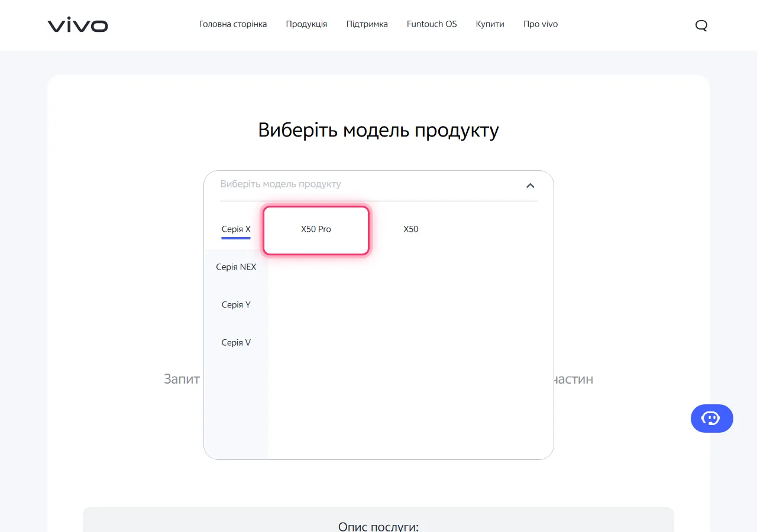Collapse the product model dropdown chevron
Viewport: 757px width, 532px height.
pos(530,185)
